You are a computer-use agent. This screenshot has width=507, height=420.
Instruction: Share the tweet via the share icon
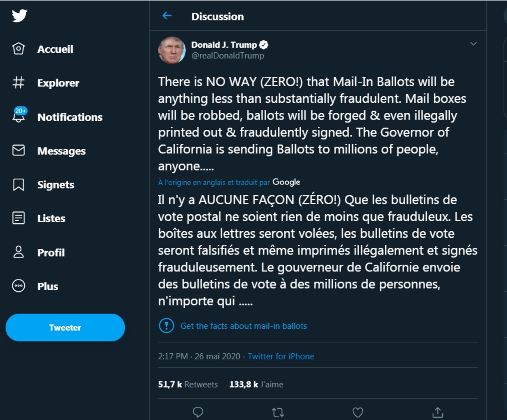(x=438, y=412)
